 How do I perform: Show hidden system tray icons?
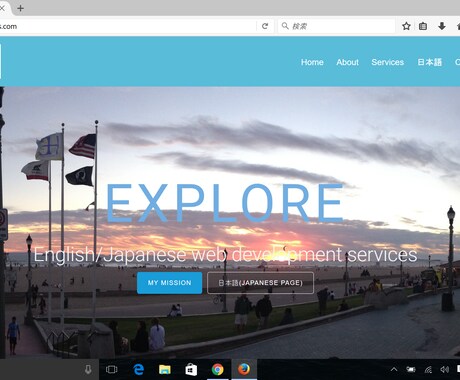(x=394, y=369)
